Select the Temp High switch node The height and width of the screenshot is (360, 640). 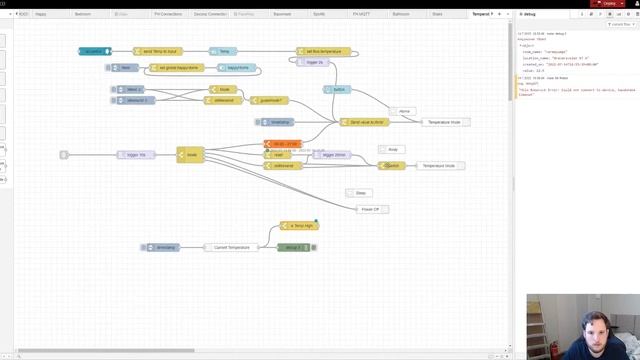pyautogui.click(x=300, y=226)
